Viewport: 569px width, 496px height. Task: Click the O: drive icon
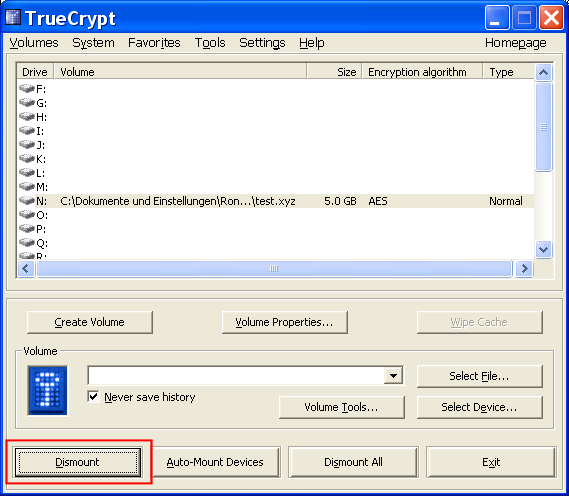[x=27, y=215]
